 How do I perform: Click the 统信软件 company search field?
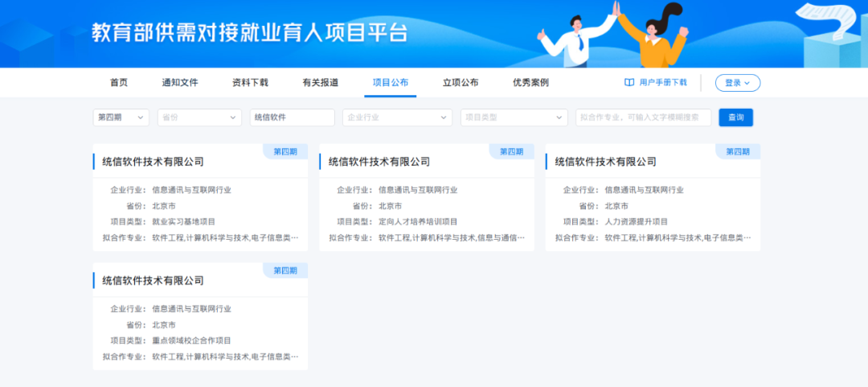click(293, 117)
